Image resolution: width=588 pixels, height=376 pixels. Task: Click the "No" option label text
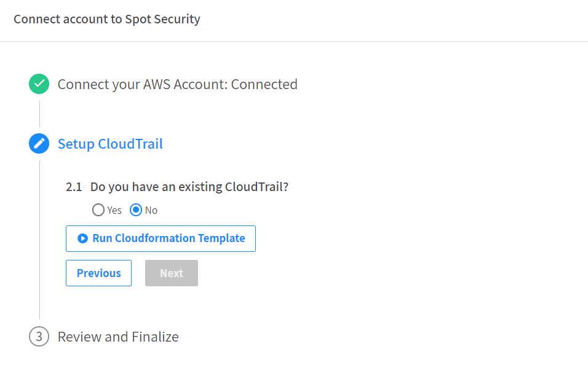[x=151, y=210]
